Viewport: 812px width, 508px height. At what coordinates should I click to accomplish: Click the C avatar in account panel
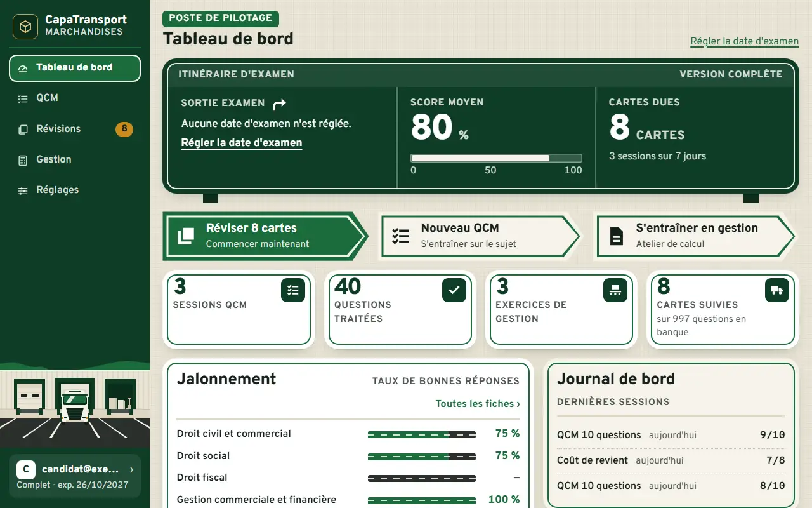[x=25, y=470]
